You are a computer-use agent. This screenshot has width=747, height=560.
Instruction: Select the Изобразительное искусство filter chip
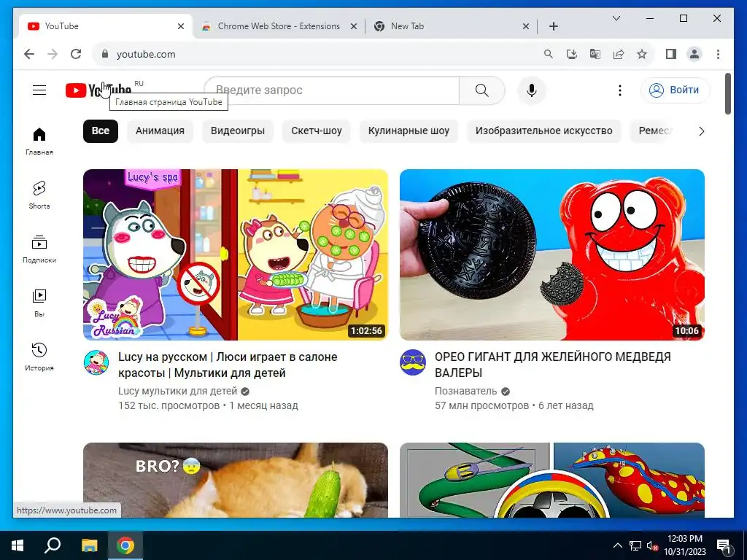(x=543, y=131)
